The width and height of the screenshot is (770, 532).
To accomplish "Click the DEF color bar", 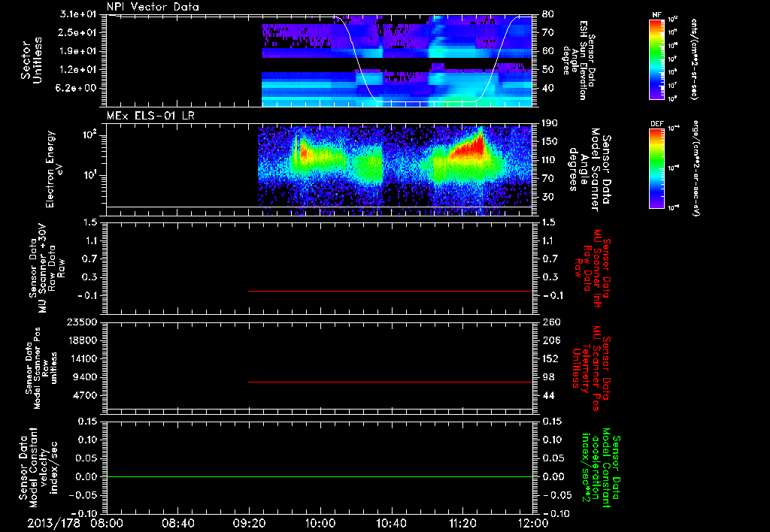I will [657, 168].
